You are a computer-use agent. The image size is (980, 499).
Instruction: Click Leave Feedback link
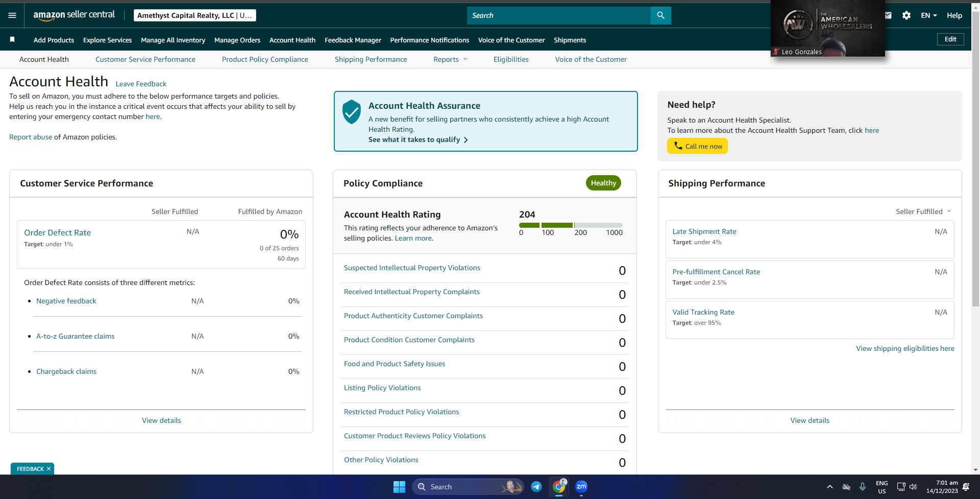(x=141, y=84)
